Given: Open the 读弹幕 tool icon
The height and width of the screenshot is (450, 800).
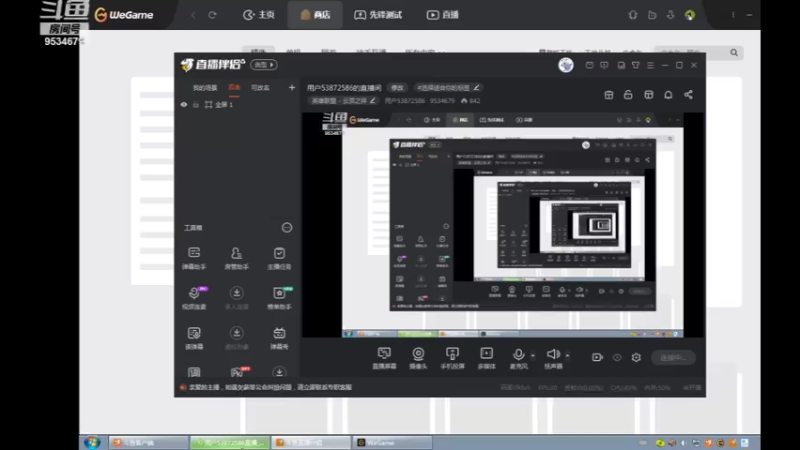Looking at the screenshot, I should 194,338.
